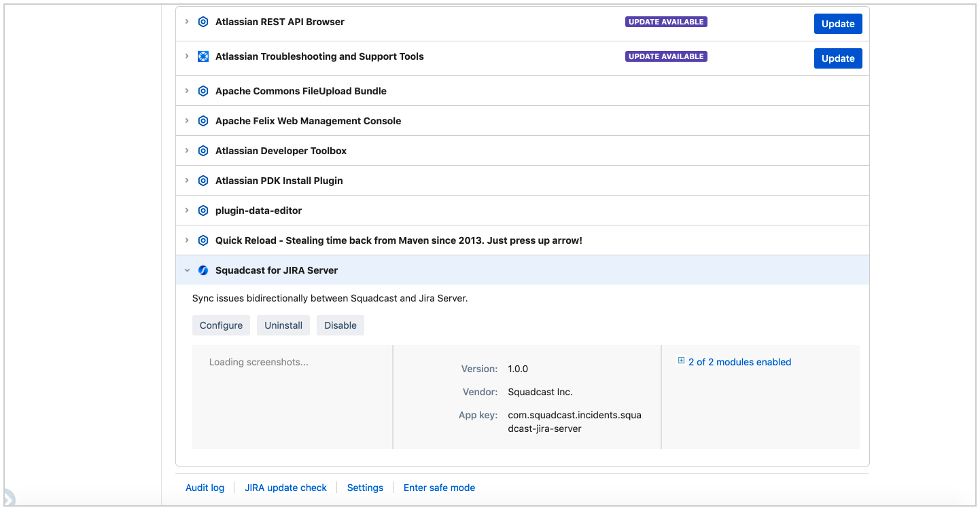Click the app key com.squadcast.incidents value
The image size is (980, 510).
coord(574,422)
